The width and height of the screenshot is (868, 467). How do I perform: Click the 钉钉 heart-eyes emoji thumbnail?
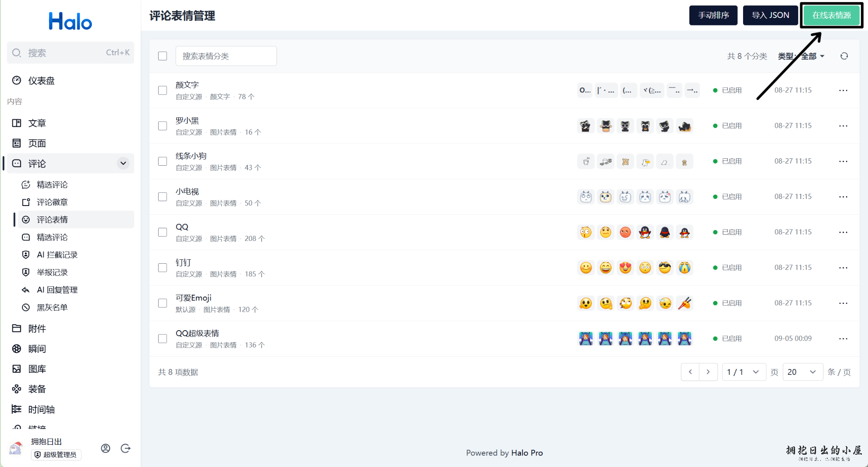[625, 268]
